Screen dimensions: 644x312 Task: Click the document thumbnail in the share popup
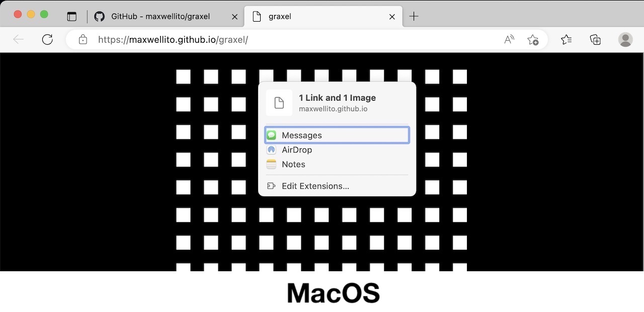(279, 103)
